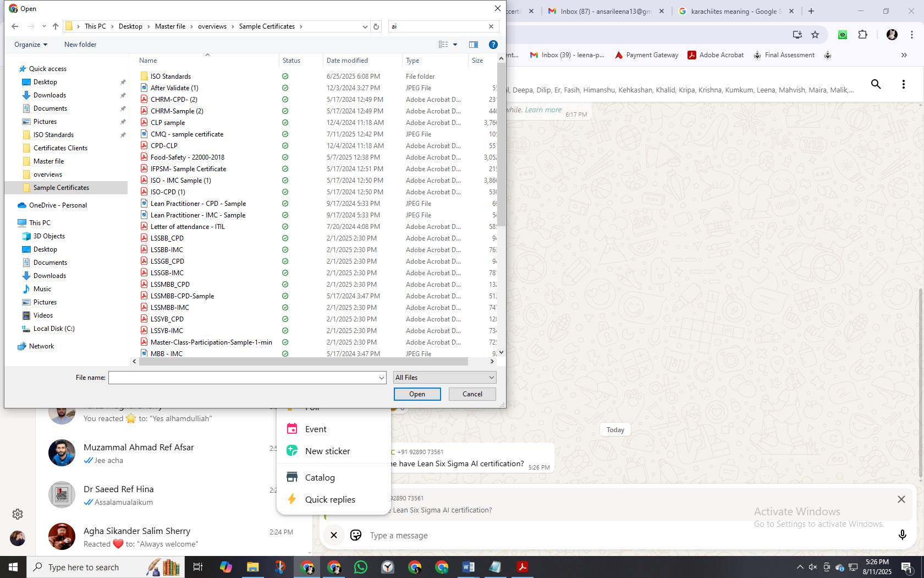Viewport: 924px width, 578px height.
Task: Bookmark this page with star icon
Action: tap(815, 35)
